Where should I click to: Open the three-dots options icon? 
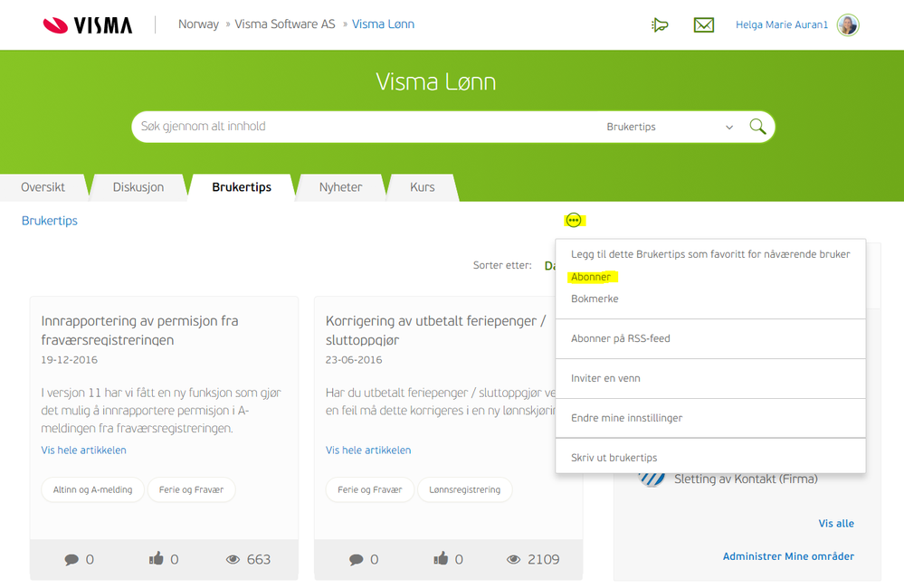(x=573, y=220)
